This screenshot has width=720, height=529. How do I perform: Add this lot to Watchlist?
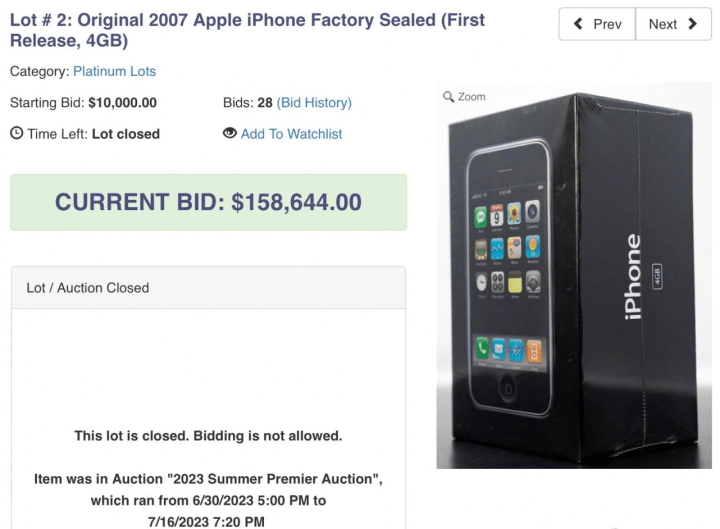(291, 134)
